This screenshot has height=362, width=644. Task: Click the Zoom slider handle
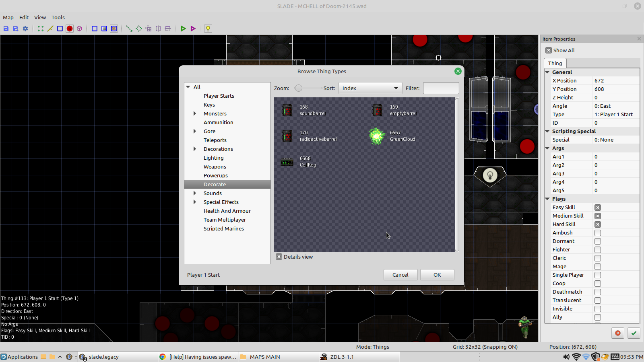pos(298,88)
